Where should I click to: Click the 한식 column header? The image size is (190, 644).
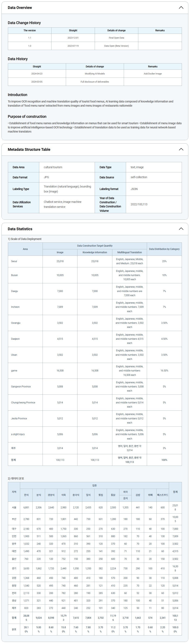(x=26, y=495)
